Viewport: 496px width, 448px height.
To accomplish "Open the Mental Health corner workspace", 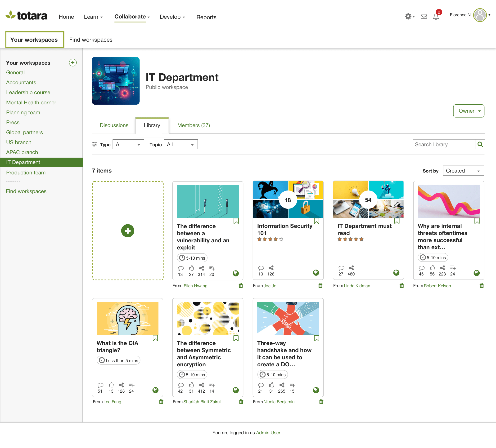I will coord(31,102).
